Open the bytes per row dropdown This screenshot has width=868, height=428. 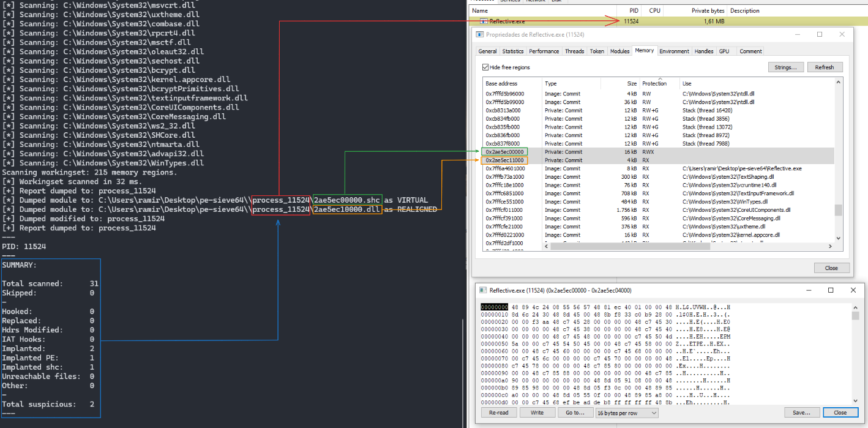627,413
